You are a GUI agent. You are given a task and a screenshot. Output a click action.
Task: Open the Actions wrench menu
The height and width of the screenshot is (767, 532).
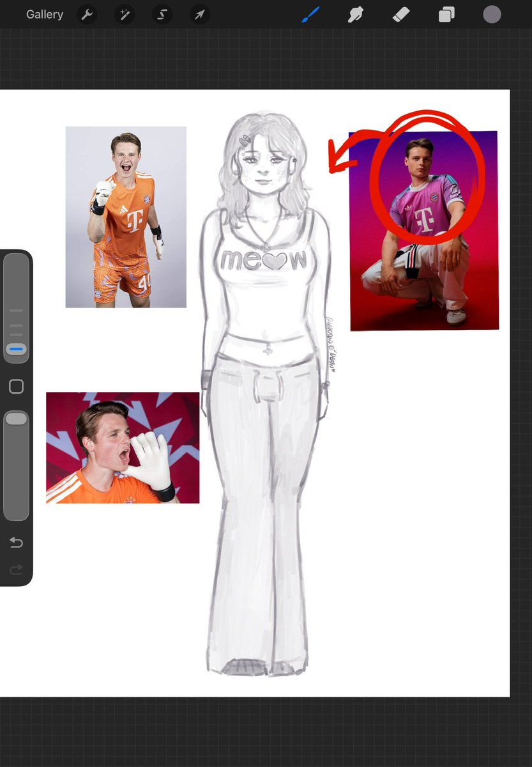click(x=86, y=14)
